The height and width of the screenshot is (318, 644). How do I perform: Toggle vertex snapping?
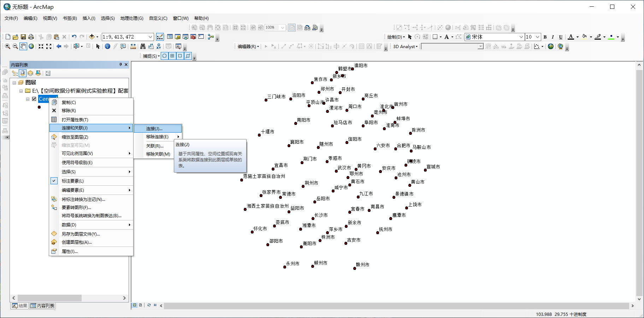[x=180, y=56]
